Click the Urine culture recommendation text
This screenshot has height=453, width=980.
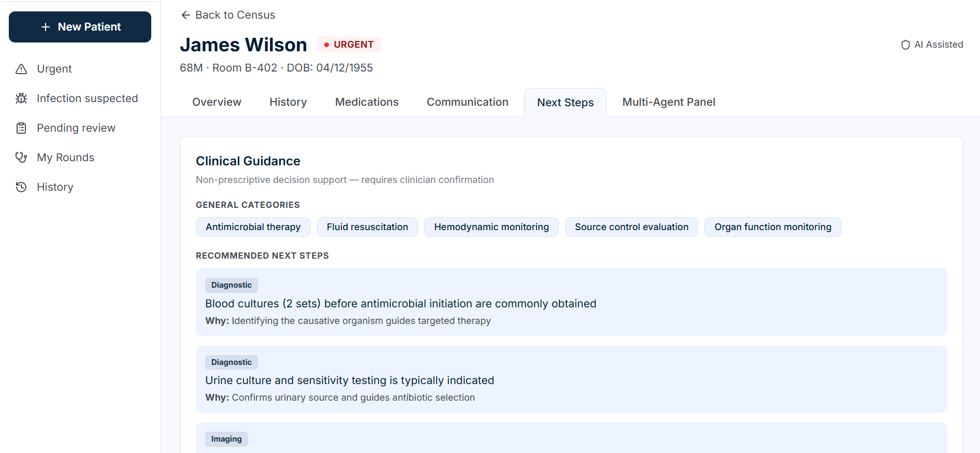pyautogui.click(x=350, y=380)
